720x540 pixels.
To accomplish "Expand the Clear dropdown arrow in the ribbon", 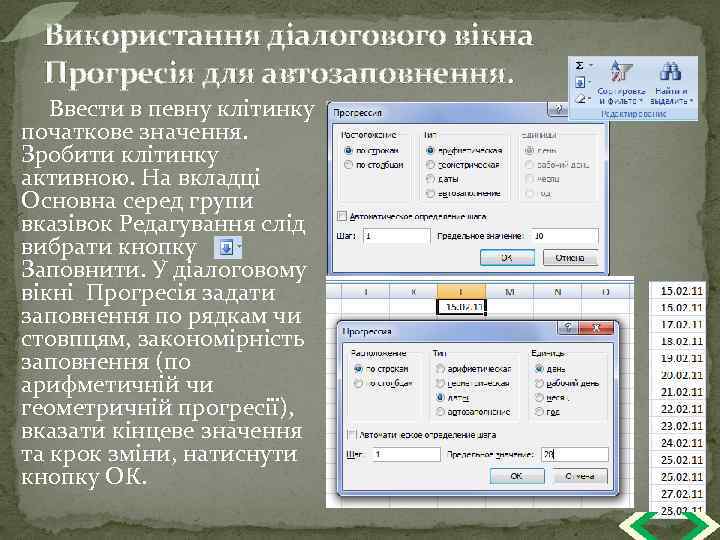I will pos(591,99).
